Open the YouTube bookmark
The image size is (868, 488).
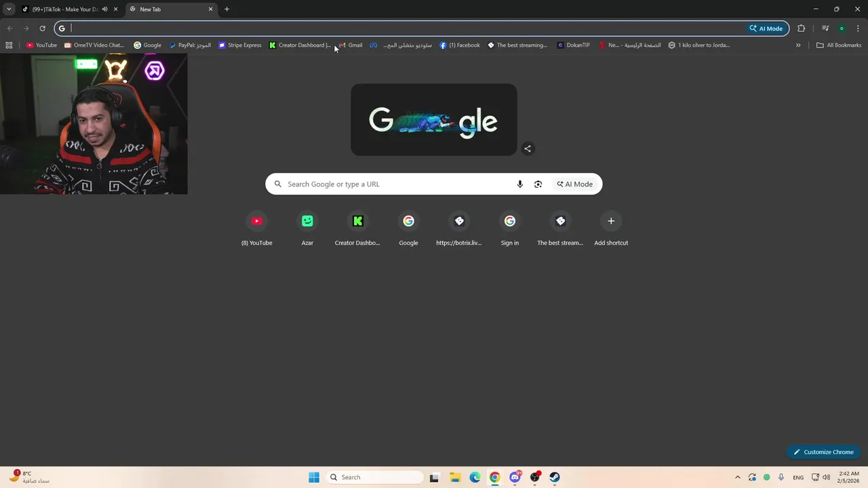pyautogui.click(x=41, y=45)
